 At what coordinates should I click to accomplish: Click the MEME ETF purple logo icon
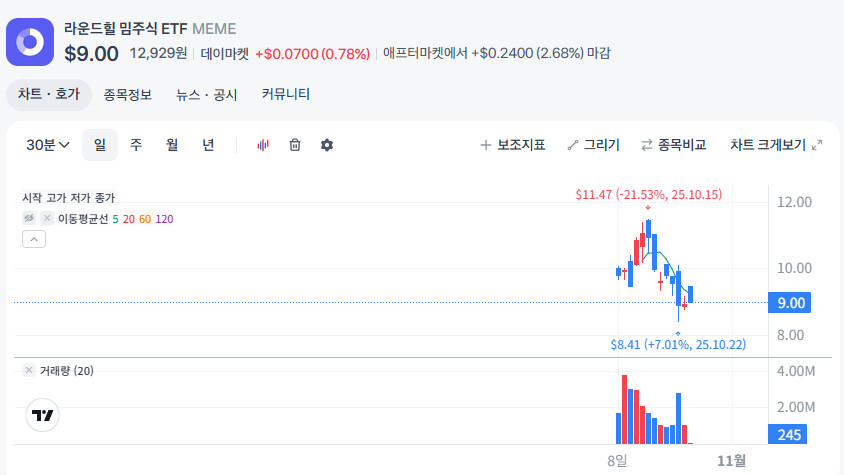pyautogui.click(x=30, y=42)
